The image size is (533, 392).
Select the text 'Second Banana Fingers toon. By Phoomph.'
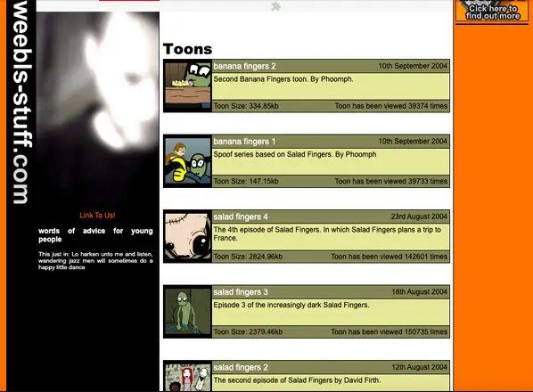pos(283,79)
